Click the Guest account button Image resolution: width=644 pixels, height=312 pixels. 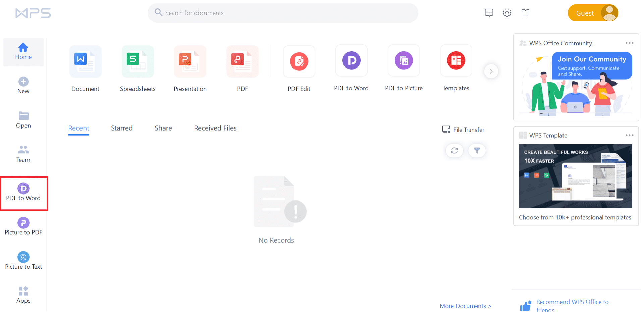[x=593, y=13]
